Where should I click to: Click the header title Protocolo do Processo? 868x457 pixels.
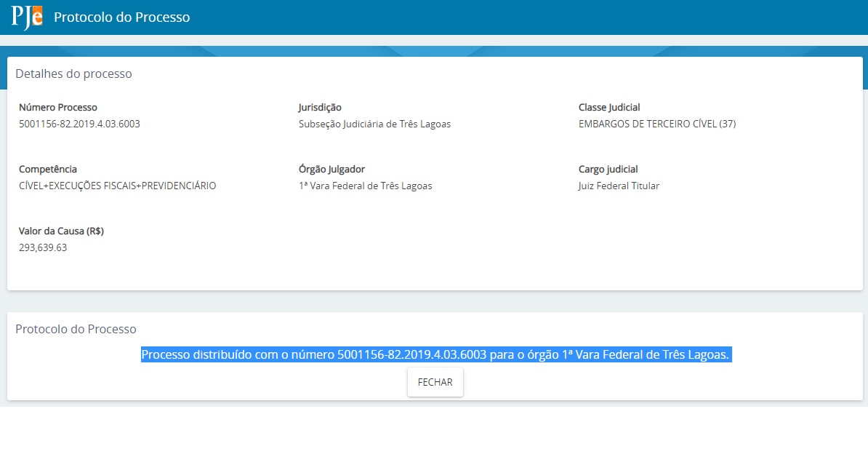[x=121, y=17]
